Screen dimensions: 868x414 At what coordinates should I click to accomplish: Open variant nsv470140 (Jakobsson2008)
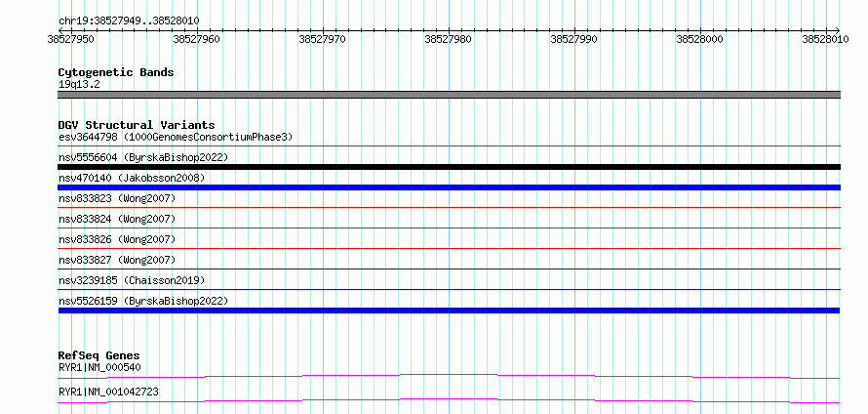132,178
